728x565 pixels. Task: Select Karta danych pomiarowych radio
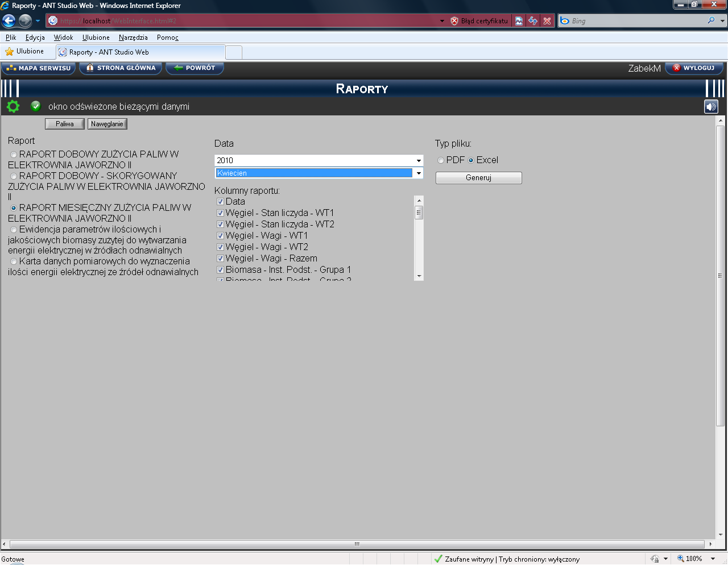coord(14,261)
